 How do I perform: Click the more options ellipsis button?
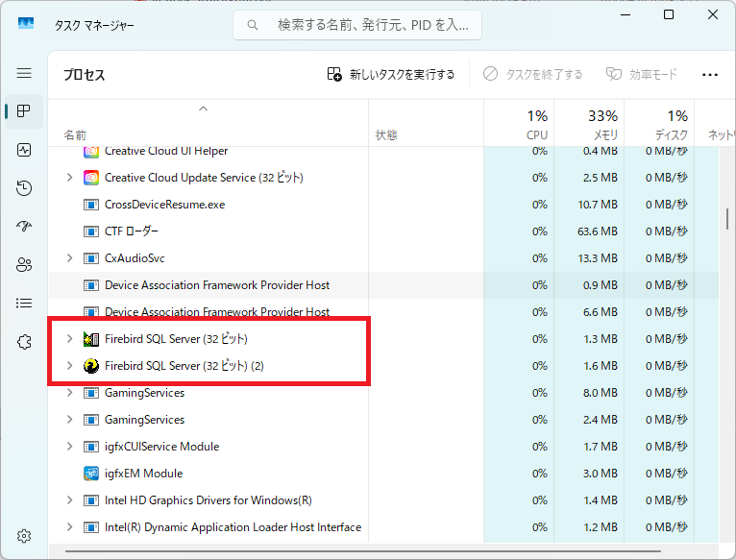(710, 75)
